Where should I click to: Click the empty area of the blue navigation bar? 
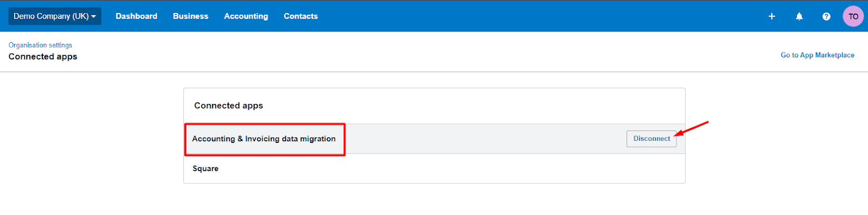pos(542,16)
